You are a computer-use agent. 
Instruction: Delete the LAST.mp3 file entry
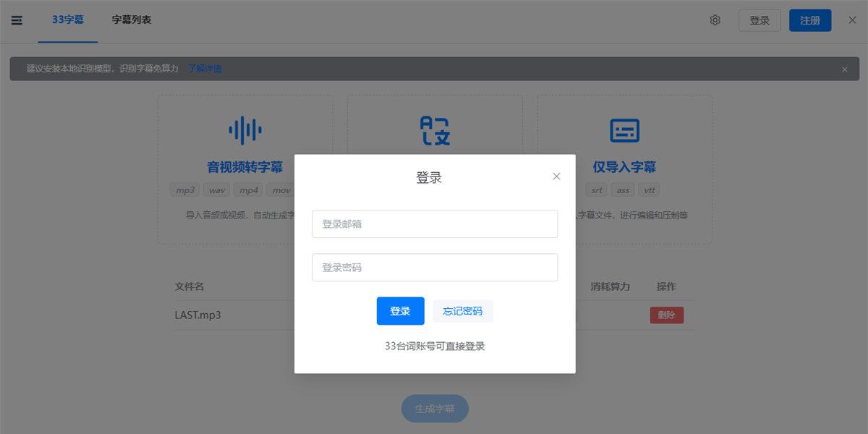coord(666,315)
